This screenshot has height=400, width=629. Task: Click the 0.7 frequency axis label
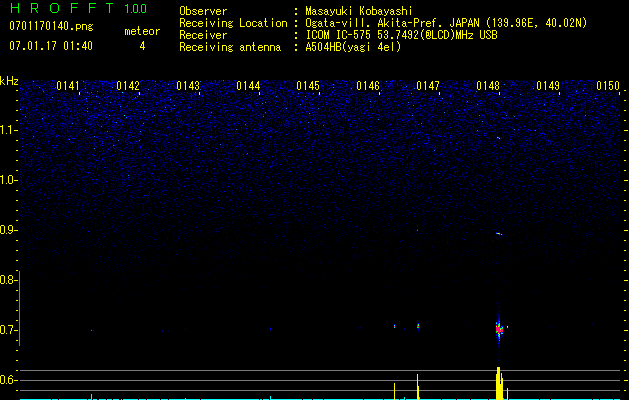click(9, 330)
